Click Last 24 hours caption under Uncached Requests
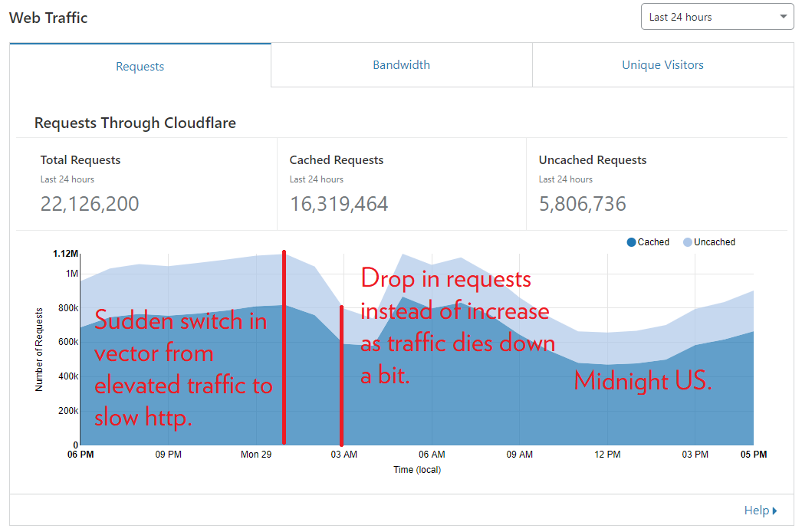This screenshot has width=802, height=532. click(566, 179)
